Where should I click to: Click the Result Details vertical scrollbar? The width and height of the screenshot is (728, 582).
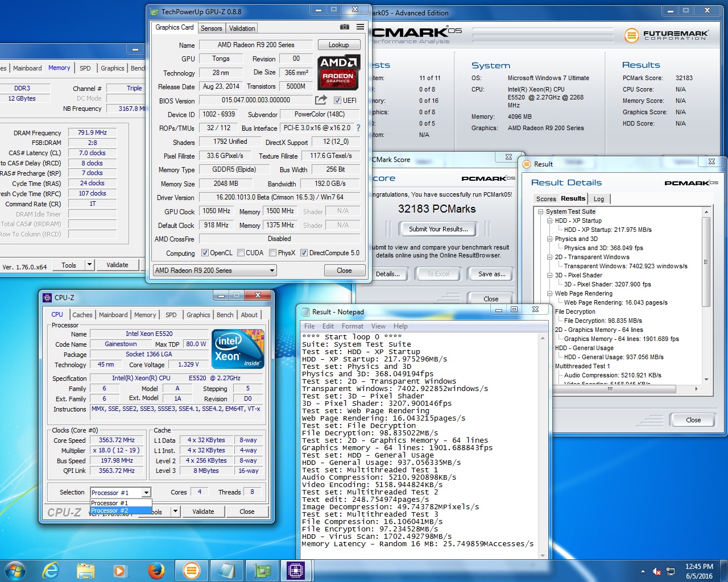pos(706,296)
